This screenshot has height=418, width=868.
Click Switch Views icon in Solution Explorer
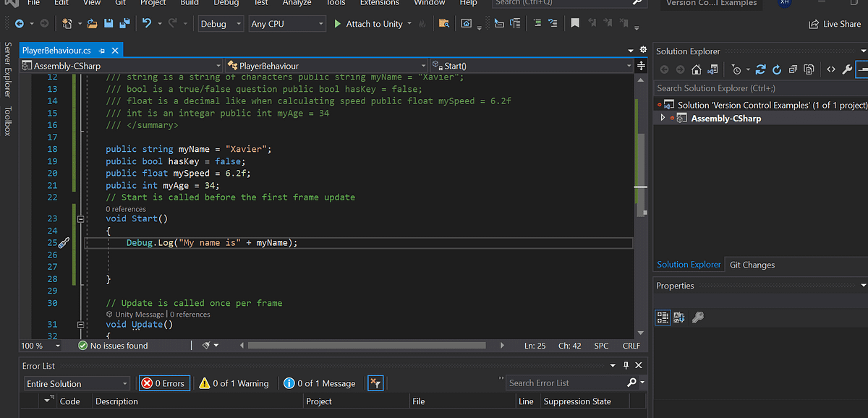click(x=713, y=70)
